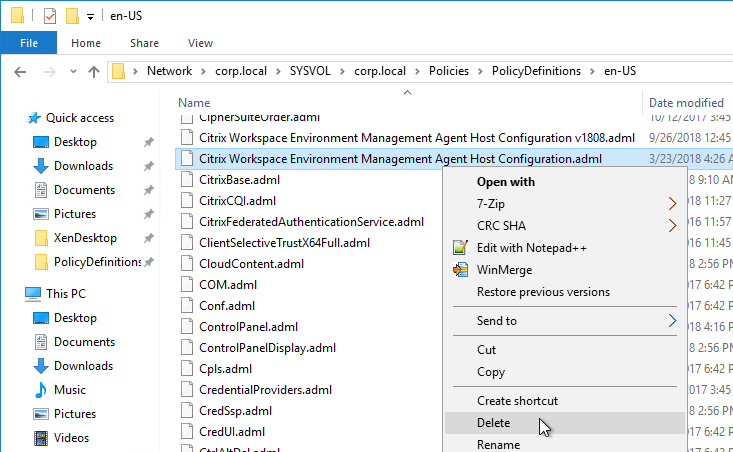Image resolution: width=733 pixels, height=452 pixels.
Task: Expand chevron after PolicyDefinitions in address bar
Action: (x=592, y=72)
